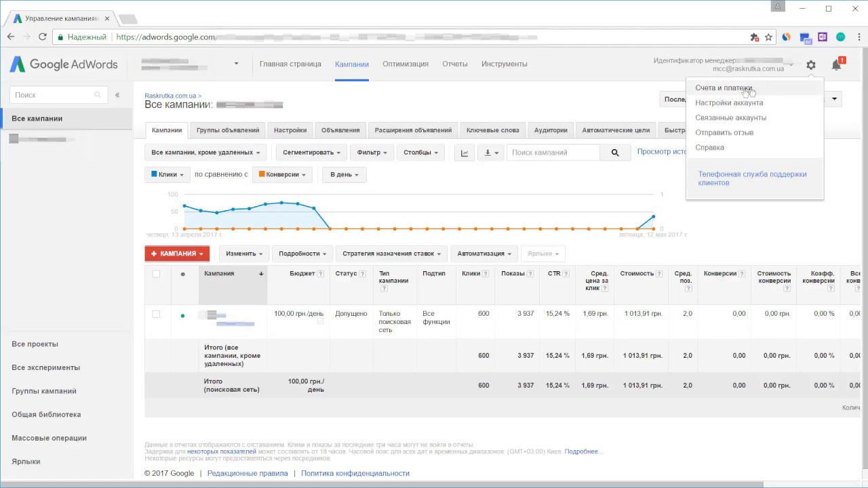
Task: Open 'Редакционные правила' footer link
Action: tap(248, 474)
